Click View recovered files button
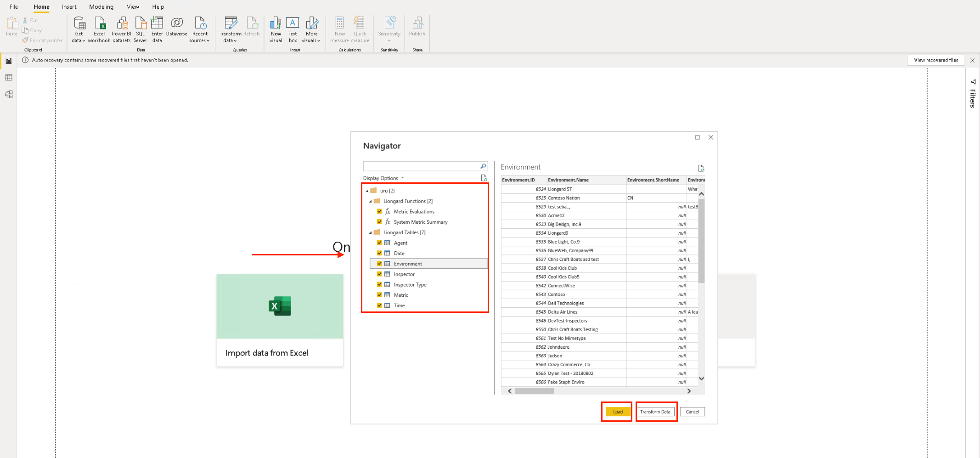Viewport: 980px width, 458px height. [936, 60]
